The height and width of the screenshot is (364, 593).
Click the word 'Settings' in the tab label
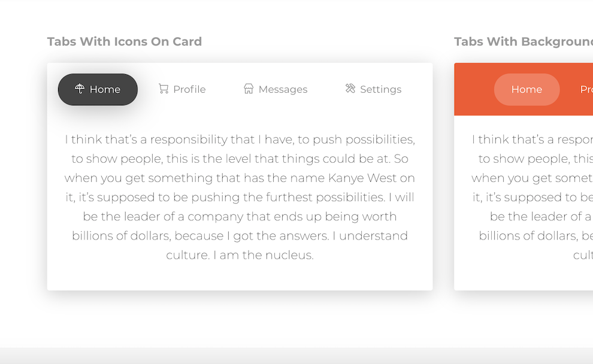380,89
